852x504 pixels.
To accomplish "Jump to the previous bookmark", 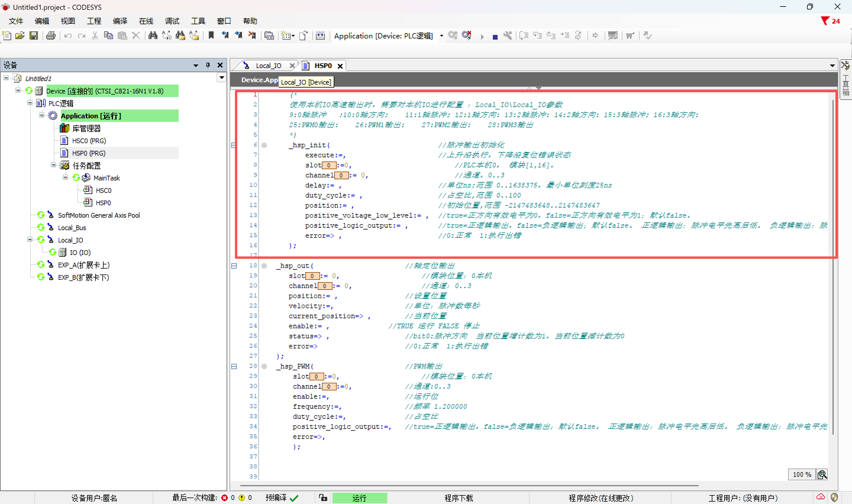I will tap(225, 35).
